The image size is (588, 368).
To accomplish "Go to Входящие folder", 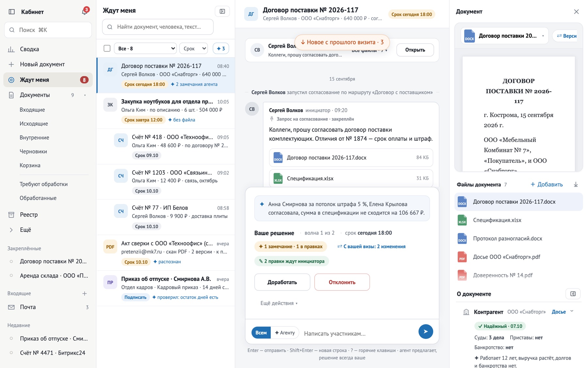I will (32, 110).
